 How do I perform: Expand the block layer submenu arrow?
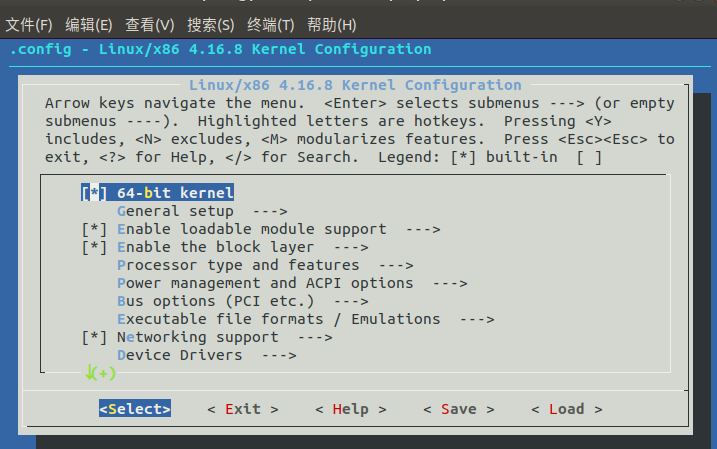tap(351, 247)
